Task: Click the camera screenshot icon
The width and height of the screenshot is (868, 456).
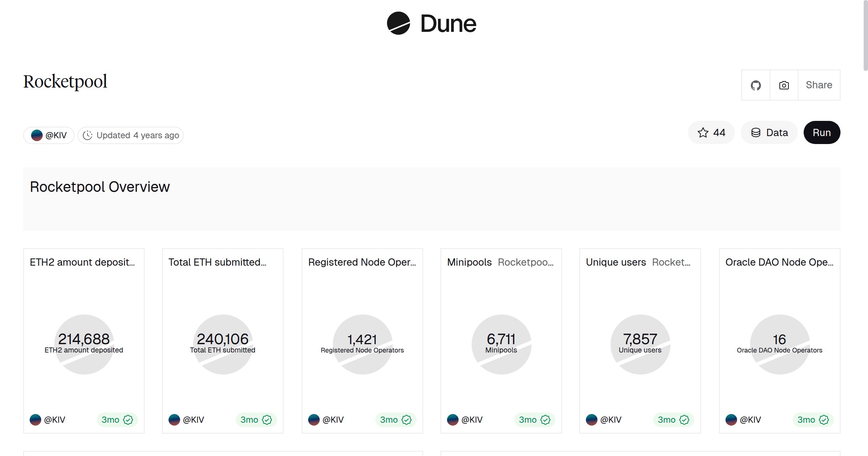Action: (784, 85)
